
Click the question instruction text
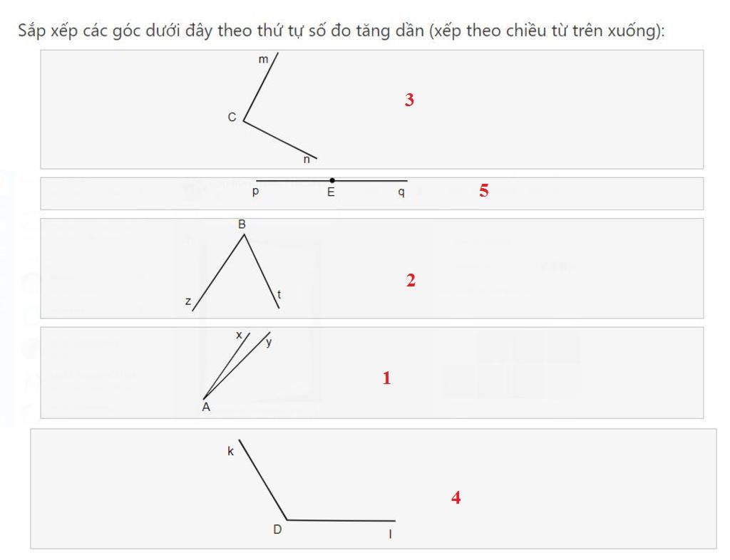(x=341, y=31)
